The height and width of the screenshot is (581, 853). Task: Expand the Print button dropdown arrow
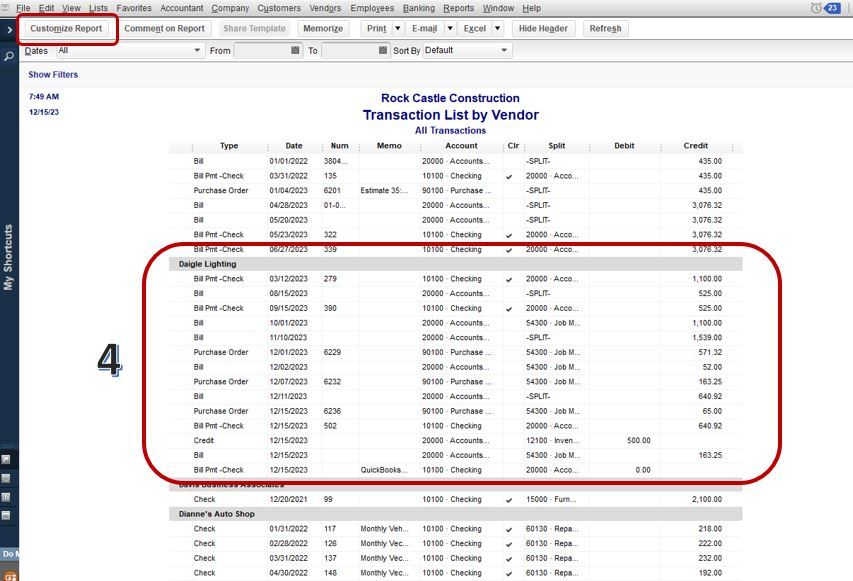click(x=398, y=28)
